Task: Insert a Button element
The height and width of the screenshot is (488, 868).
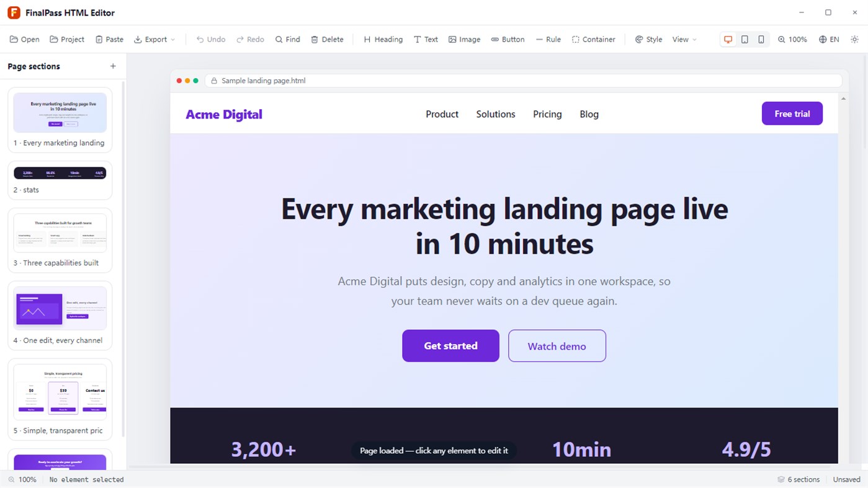Action: 508,39
